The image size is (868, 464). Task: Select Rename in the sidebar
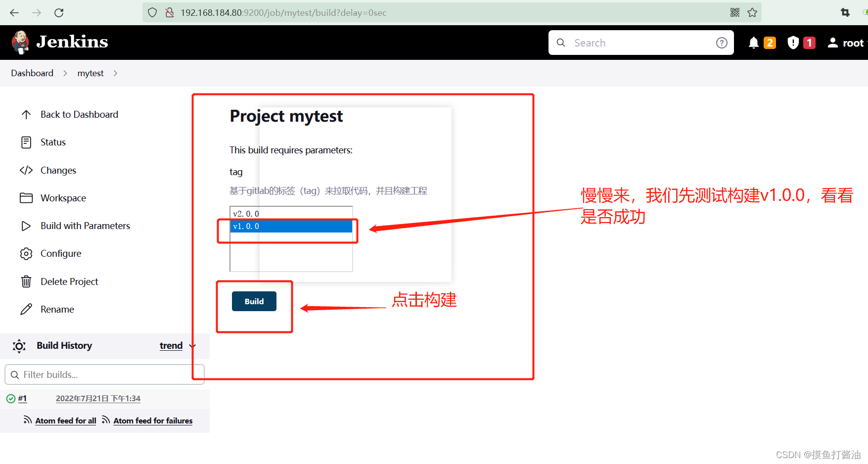pyautogui.click(x=57, y=309)
